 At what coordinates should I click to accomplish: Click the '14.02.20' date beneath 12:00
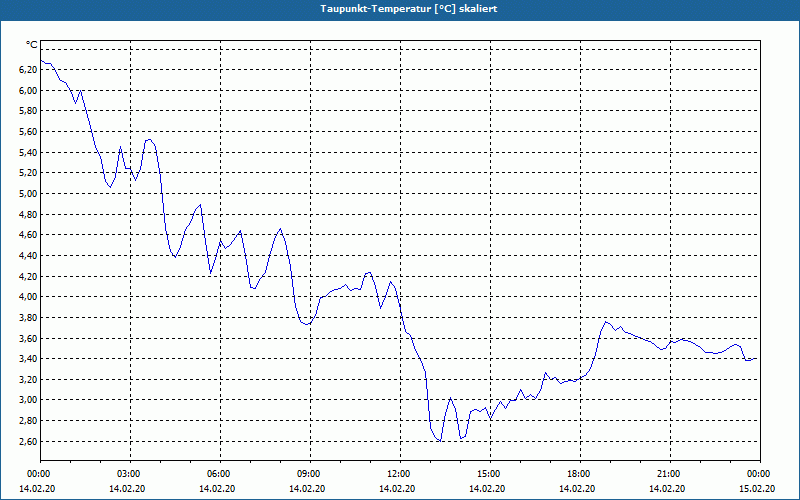397,489
